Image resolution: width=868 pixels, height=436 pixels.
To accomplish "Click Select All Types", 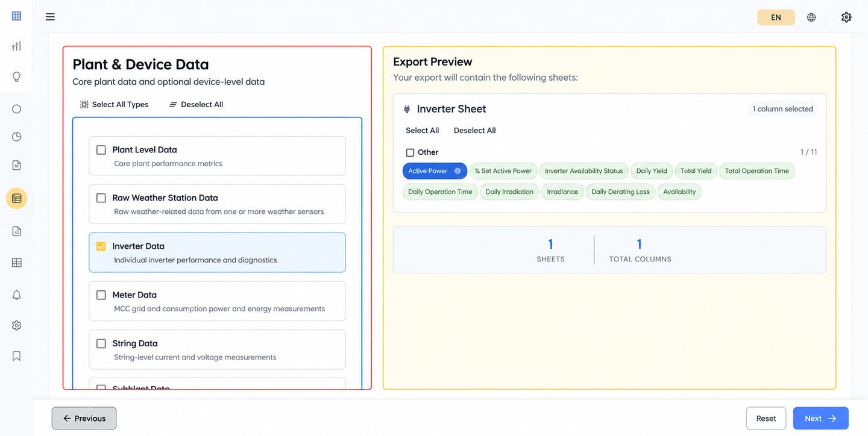I will pyautogui.click(x=115, y=104).
